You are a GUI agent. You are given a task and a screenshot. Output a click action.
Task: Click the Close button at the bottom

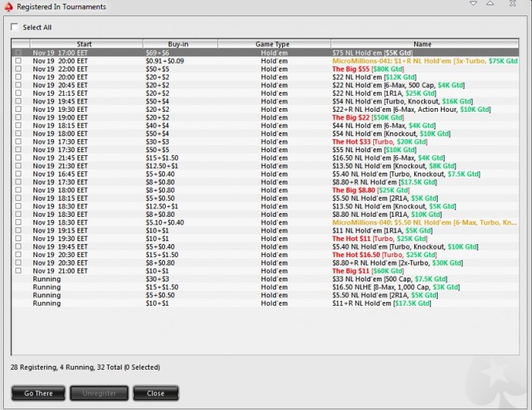[156, 393]
